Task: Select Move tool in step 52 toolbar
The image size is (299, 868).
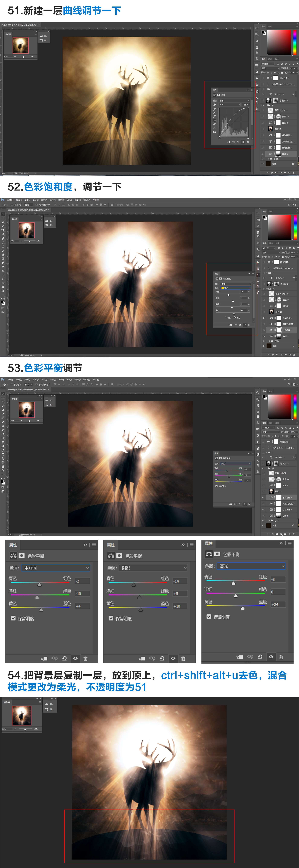Action: tap(3, 214)
